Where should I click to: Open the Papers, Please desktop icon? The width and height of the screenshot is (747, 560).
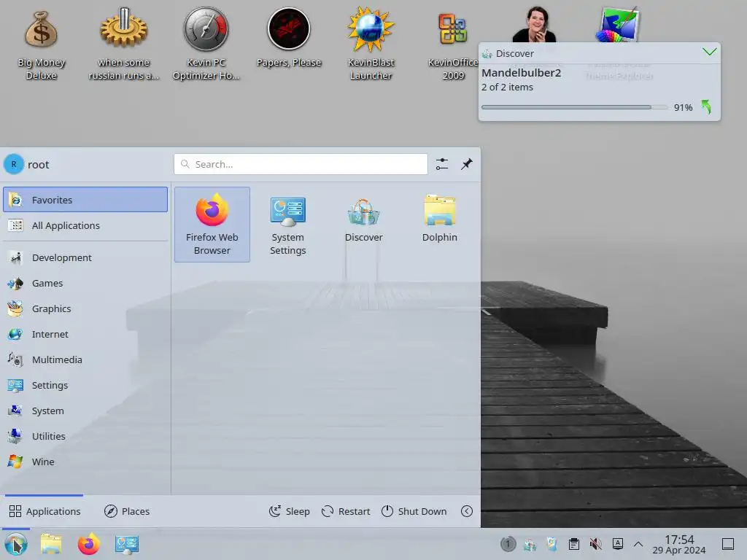click(x=289, y=38)
